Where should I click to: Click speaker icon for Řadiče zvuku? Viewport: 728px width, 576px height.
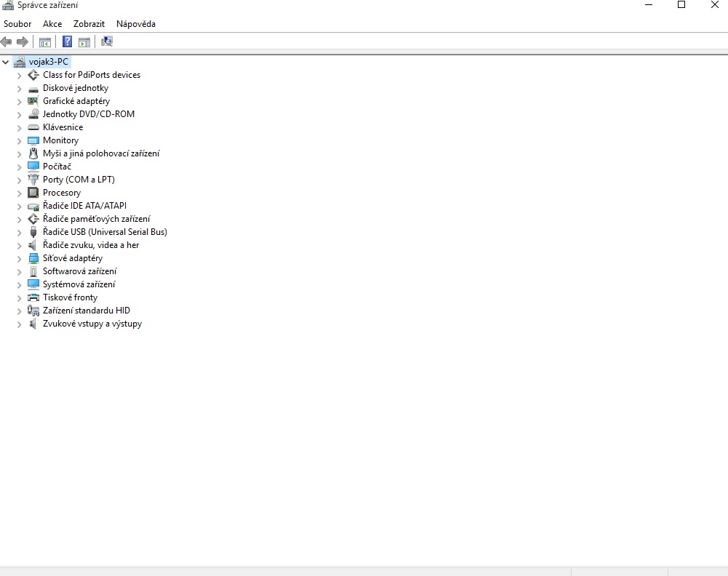[33, 245]
